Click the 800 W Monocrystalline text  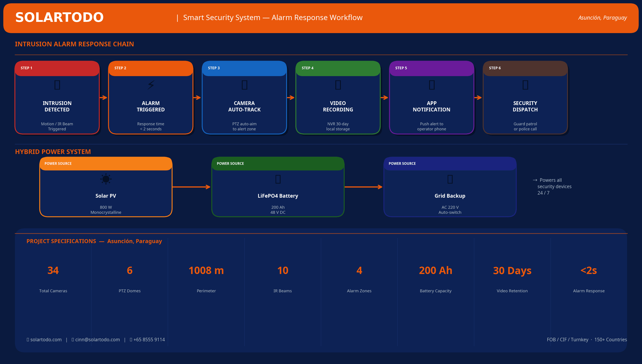coord(106,210)
